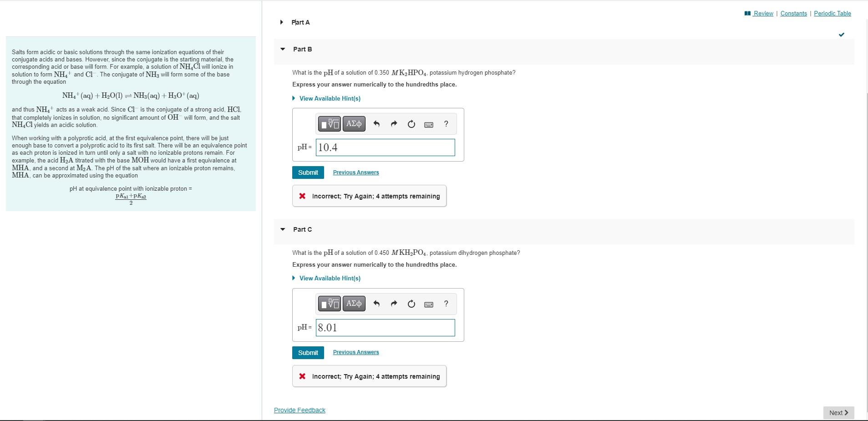Image resolution: width=868 pixels, height=421 pixels.
Task: Open Greek symbols palette in Part B
Action: [x=354, y=124]
